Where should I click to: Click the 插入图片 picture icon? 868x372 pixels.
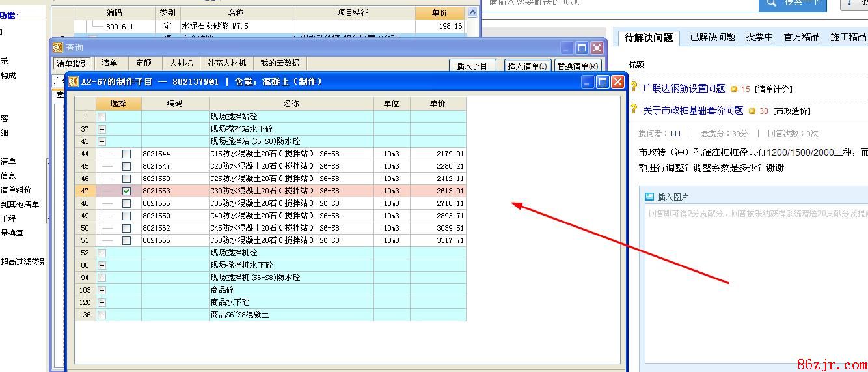(x=649, y=197)
